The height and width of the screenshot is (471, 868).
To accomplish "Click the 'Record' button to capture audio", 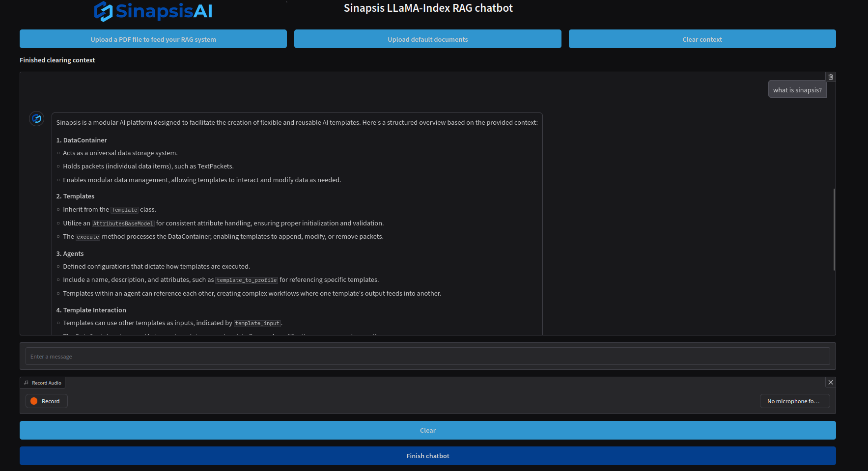I will point(46,401).
